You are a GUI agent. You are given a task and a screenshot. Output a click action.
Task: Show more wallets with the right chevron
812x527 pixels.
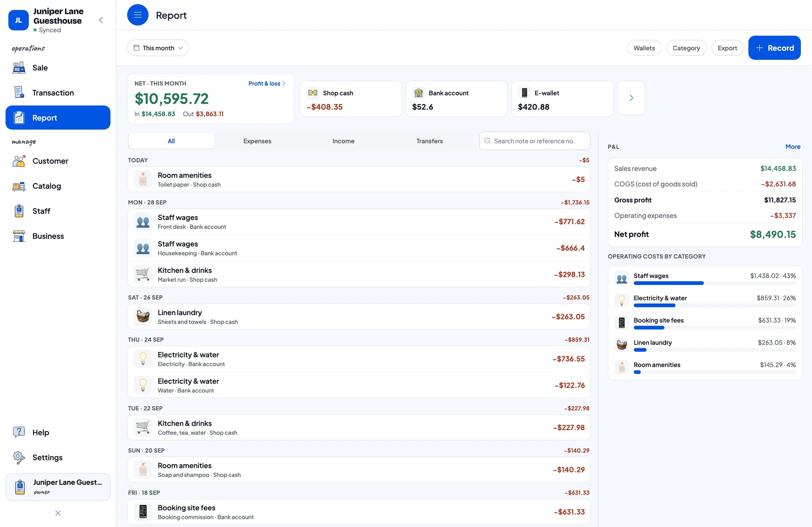click(x=631, y=98)
